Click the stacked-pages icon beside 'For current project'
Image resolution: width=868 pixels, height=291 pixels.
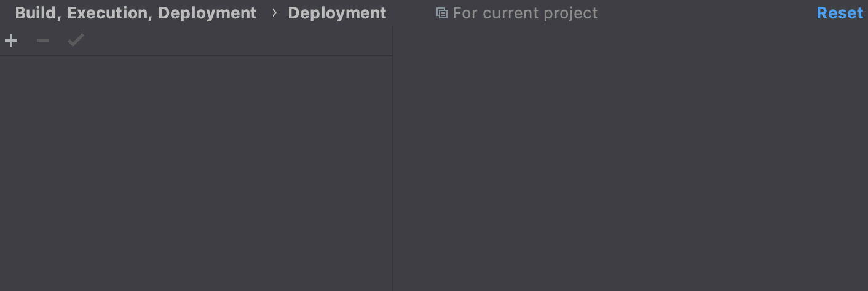(441, 13)
